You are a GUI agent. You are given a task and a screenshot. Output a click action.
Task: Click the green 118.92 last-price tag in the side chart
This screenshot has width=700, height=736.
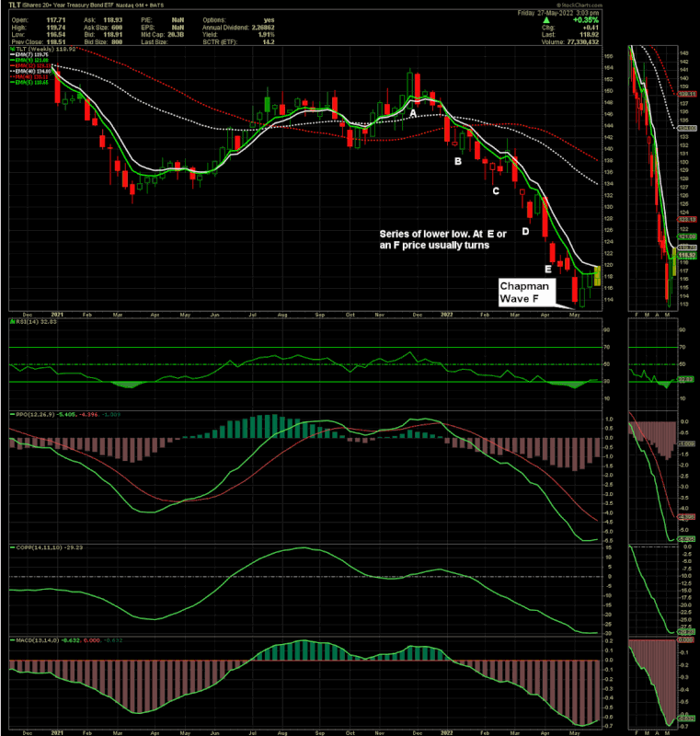tap(687, 256)
